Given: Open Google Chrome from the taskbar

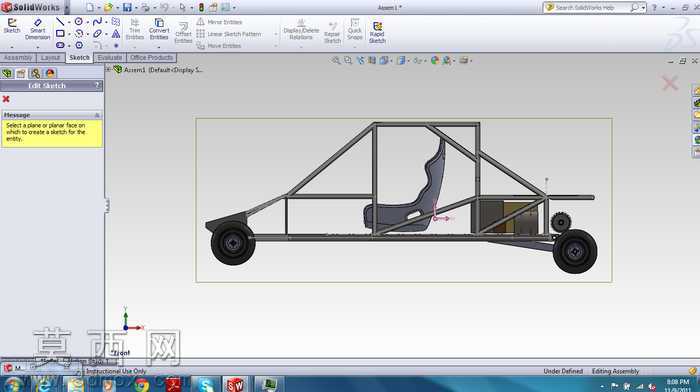Looking at the screenshot, I should pyautogui.click(x=142, y=384).
